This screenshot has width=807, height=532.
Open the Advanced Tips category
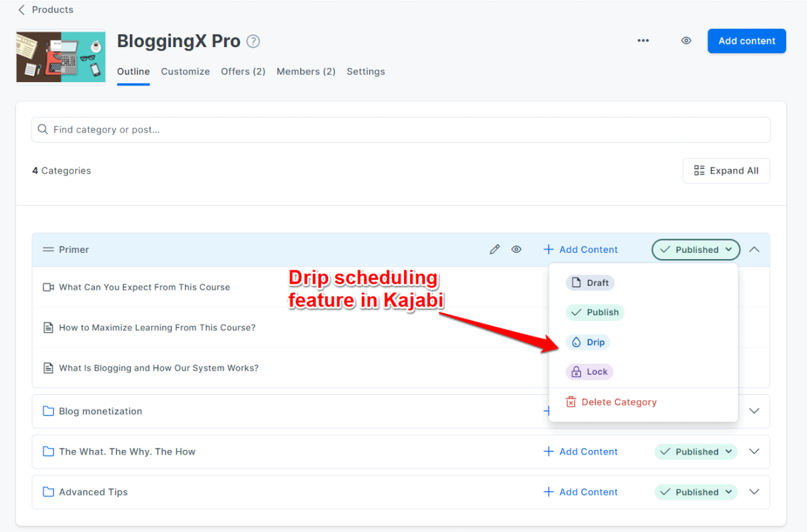point(93,492)
